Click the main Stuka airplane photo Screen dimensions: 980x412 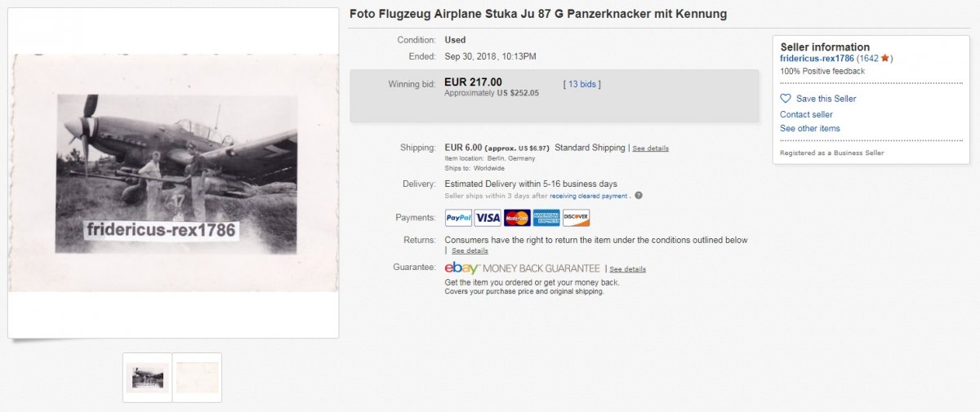[x=173, y=173]
